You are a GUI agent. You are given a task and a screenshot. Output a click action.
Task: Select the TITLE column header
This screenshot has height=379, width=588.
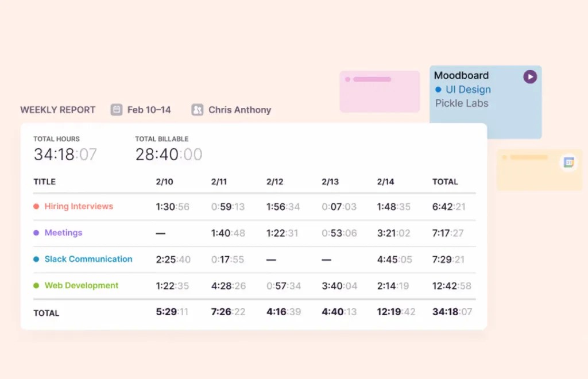click(44, 181)
